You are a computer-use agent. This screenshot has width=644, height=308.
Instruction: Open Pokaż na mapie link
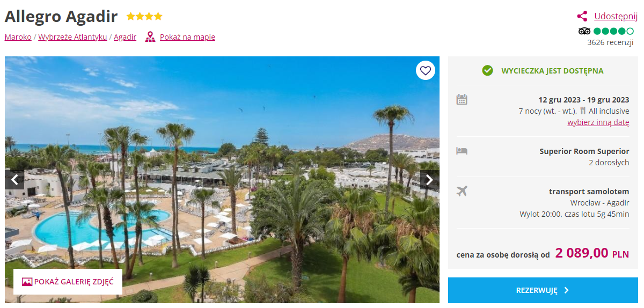click(187, 37)
